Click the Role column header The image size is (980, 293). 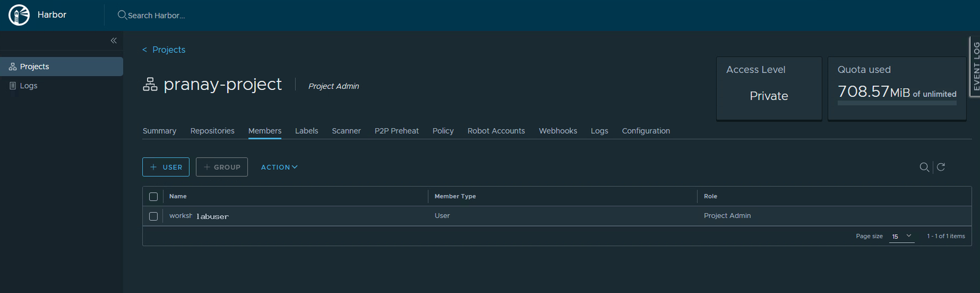tap(710, 196)
